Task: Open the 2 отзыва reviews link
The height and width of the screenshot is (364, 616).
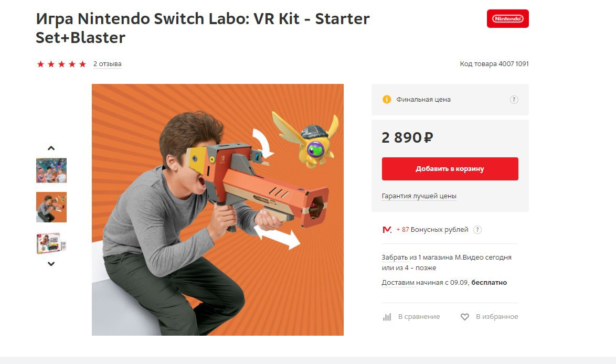Action: click(x=107, y=64)
